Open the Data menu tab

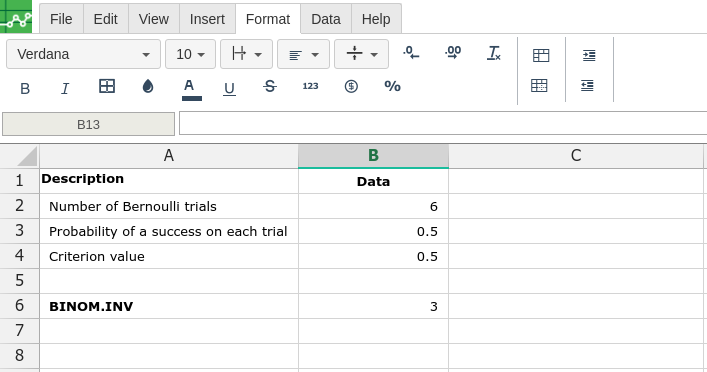pos(326,19)
